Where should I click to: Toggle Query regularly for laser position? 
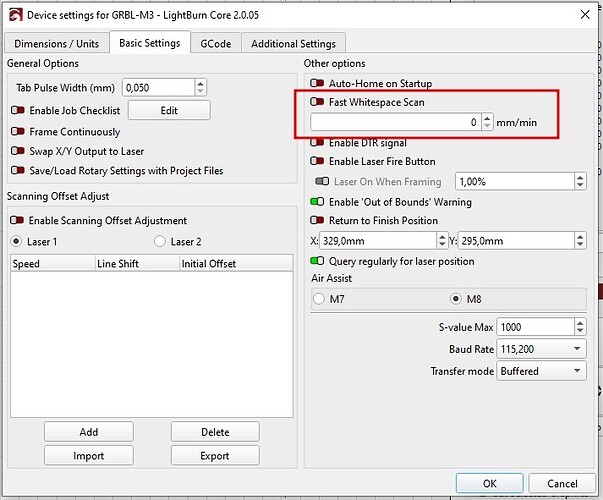317,261
